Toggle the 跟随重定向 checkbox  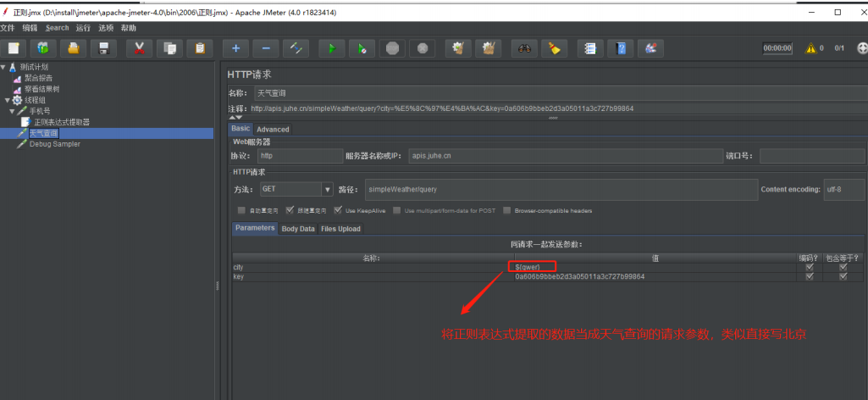point(290,210)
